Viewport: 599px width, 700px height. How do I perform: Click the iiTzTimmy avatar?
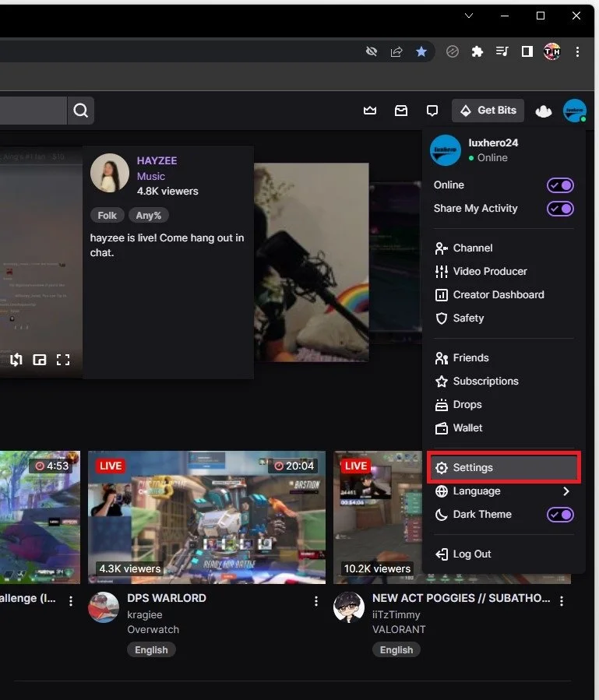pyautogui.click(x=349, y=607)
